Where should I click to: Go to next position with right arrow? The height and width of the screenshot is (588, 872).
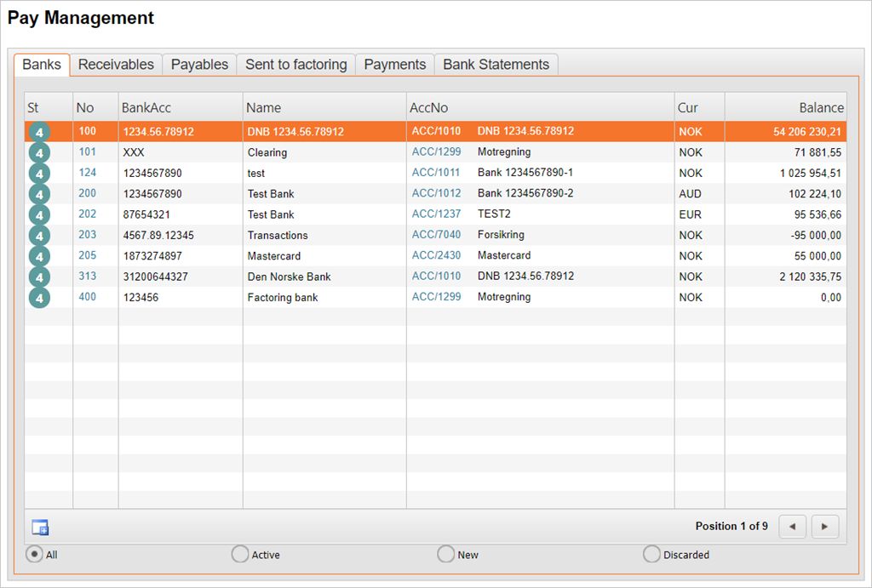click(x=824, y=527)
